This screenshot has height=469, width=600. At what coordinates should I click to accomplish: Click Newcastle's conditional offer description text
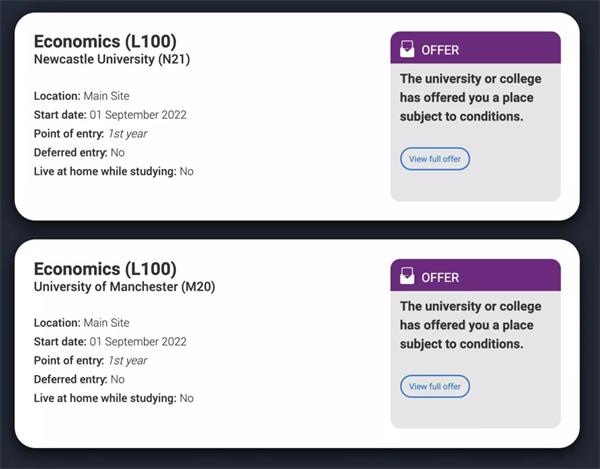(x=471, y=98)
